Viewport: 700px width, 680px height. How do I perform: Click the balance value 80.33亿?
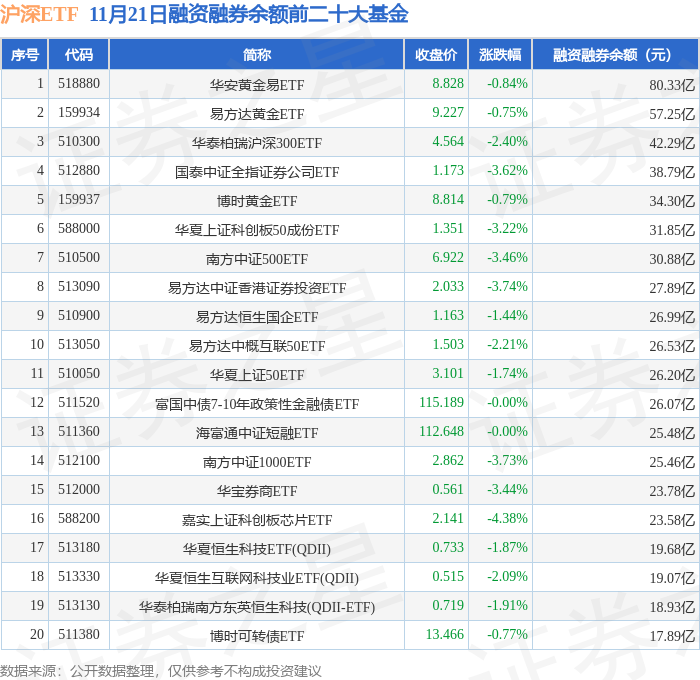coord(672,85)
